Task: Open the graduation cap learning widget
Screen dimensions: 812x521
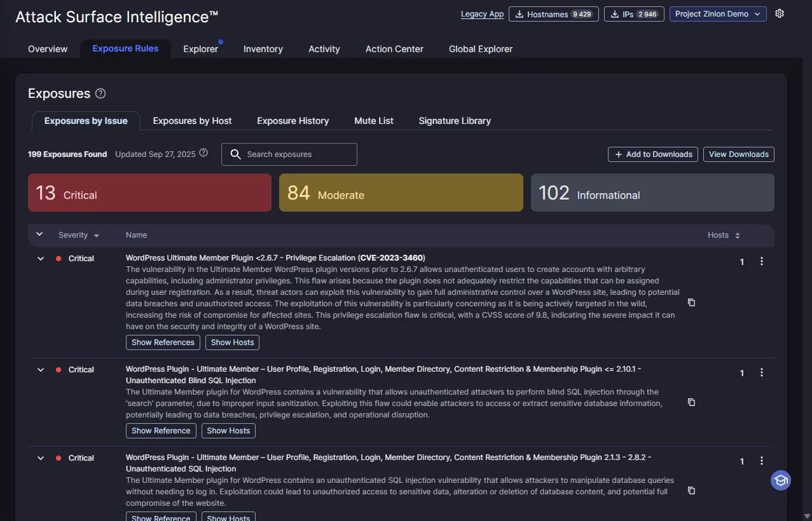Action: point(781,480)
